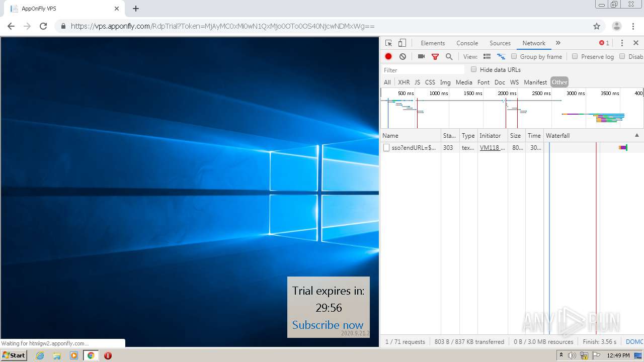
Task: View site security lock info
Action: pos(63,26)
